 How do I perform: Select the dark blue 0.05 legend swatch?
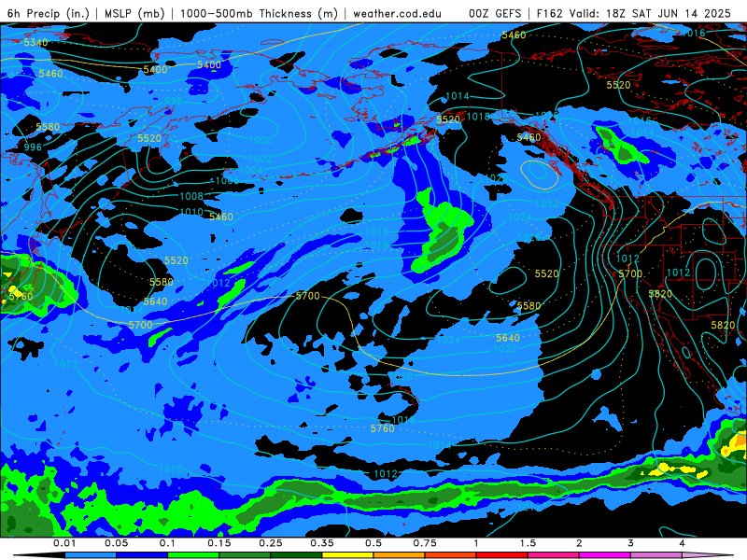142,555
